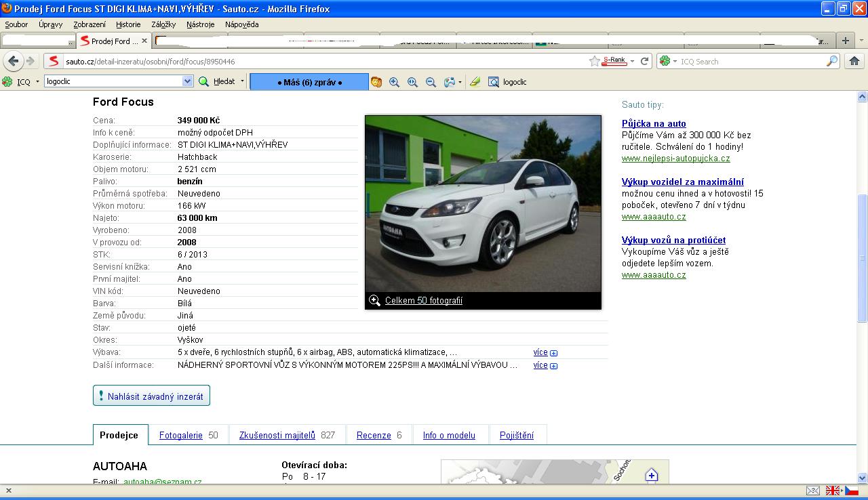Open the Hledat button dropdown arrow
Screen dimensions: 868x500
(242, 81)
